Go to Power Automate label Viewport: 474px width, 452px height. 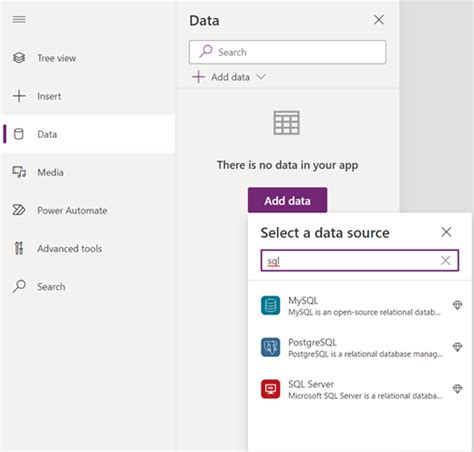[x=72, y=210]
